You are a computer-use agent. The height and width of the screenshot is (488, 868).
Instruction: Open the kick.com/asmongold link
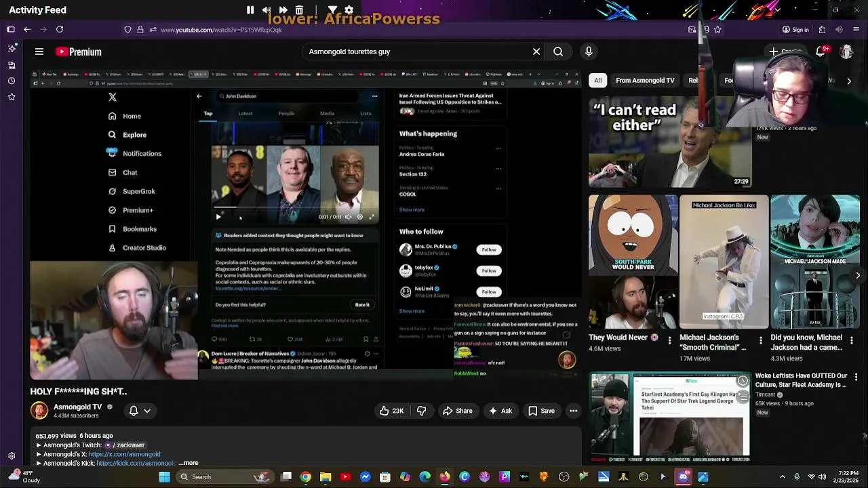pyautogui.click(x=136, y=463)
